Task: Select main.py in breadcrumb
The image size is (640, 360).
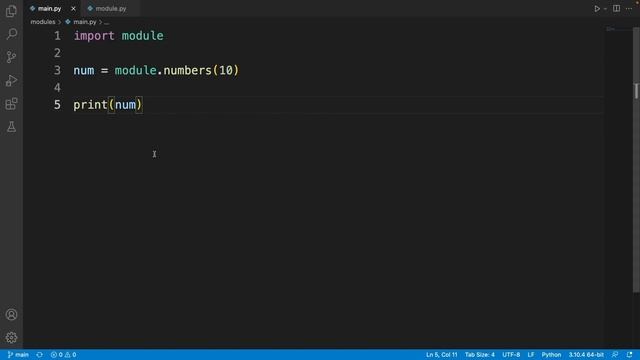Action: pos(85,22)
